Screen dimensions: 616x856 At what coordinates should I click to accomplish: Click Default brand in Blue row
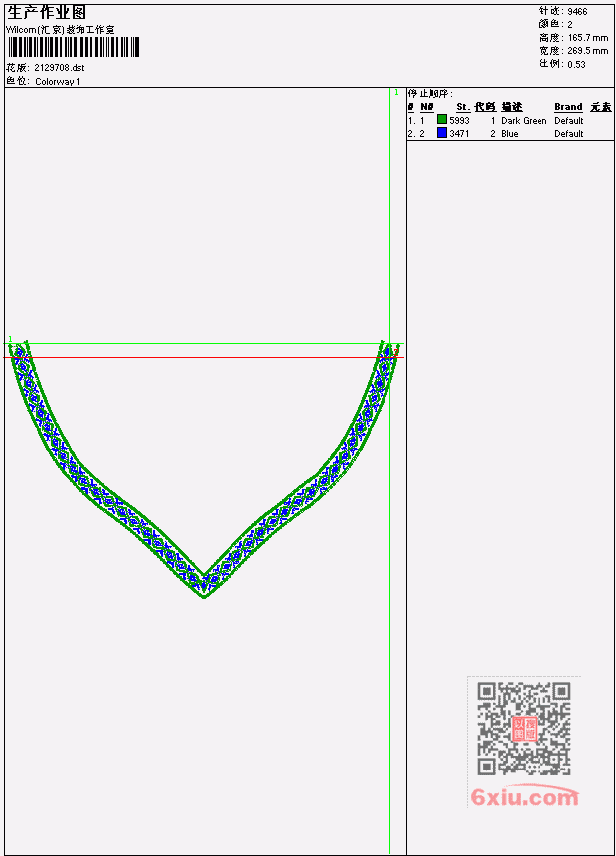click(569, 134)
